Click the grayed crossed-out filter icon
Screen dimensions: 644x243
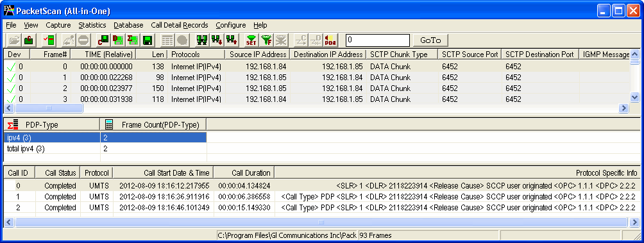click(281, 40)
